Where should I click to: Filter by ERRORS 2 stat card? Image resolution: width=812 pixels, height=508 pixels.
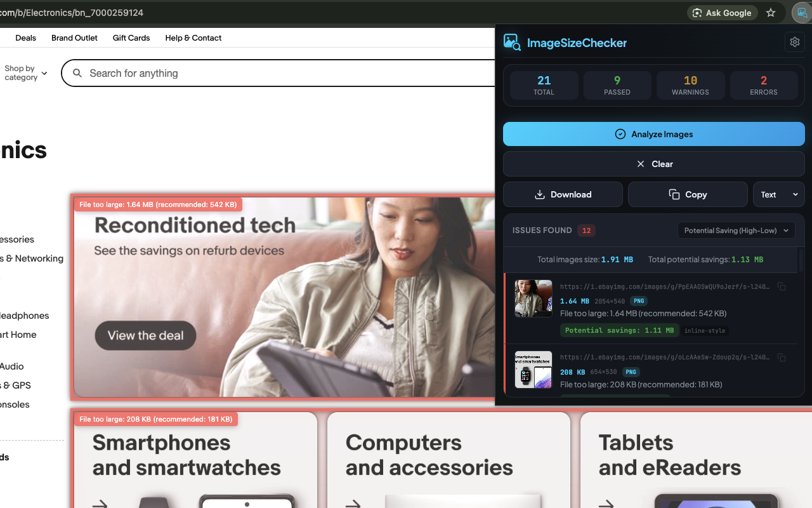764,85
